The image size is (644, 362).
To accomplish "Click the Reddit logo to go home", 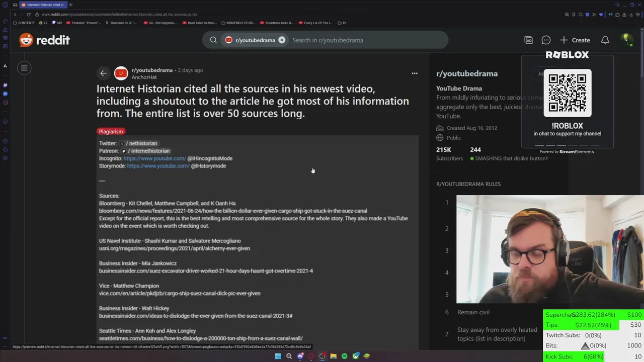I will pyautogui.click(x=44, y=40).
